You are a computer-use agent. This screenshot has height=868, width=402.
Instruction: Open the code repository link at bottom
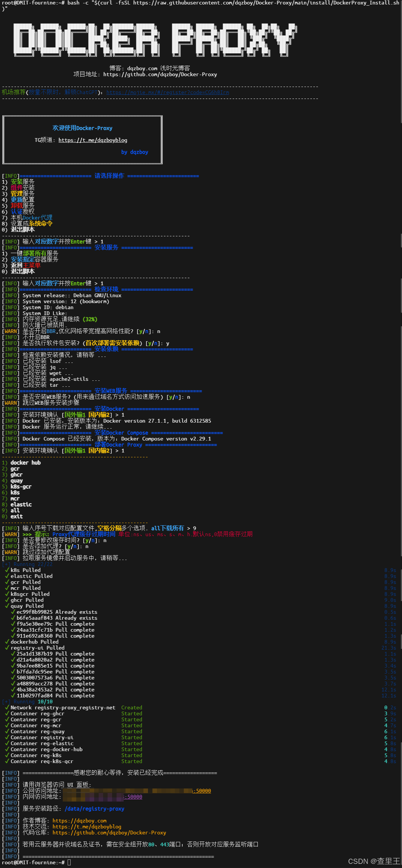pos(109,833)
